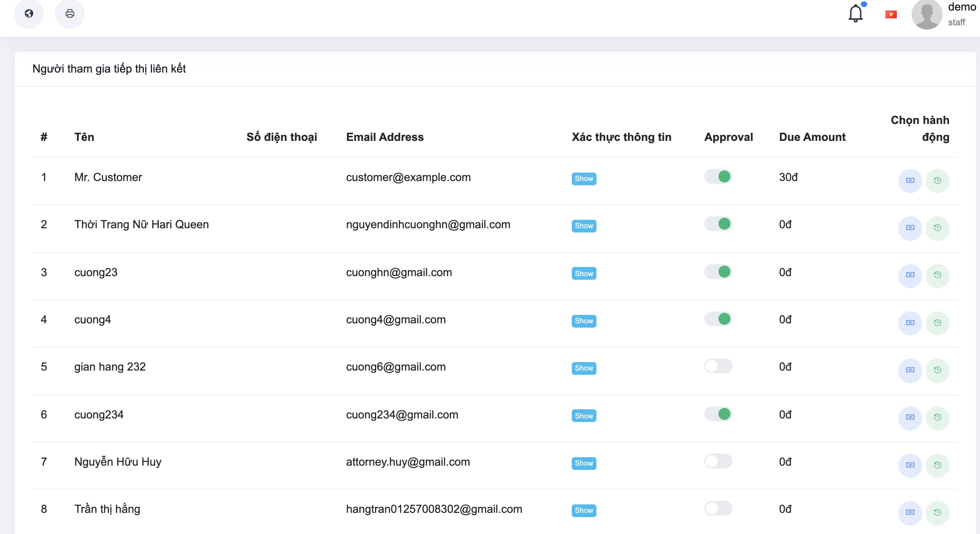Change language via Vietnam flag
This screenshot has height=534, width=980.
click(891, 14)
